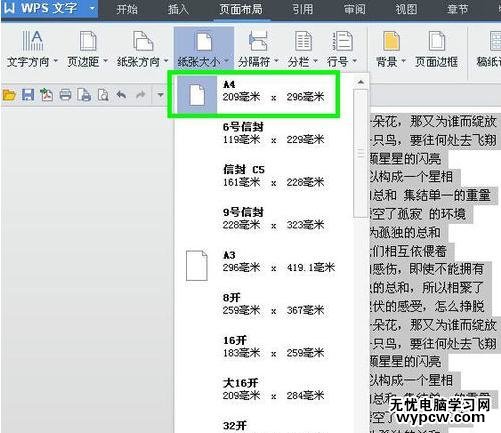501x433 pixels.
Task: Choose 16开 paper size
Action: (263, 347)
